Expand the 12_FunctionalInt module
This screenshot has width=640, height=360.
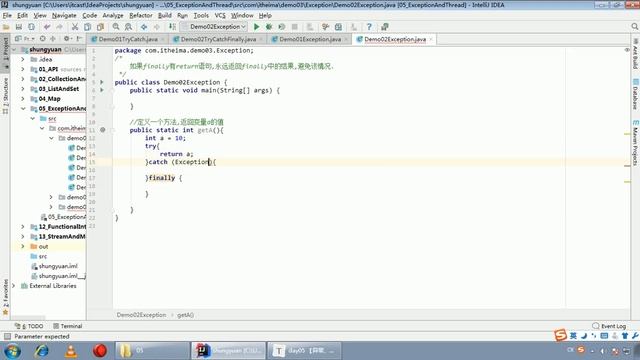tap(23, 227)
